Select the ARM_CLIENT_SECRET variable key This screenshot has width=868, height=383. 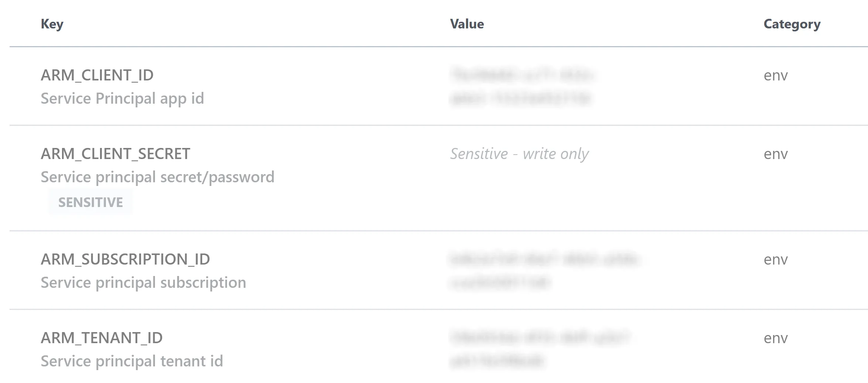(115, 153)
